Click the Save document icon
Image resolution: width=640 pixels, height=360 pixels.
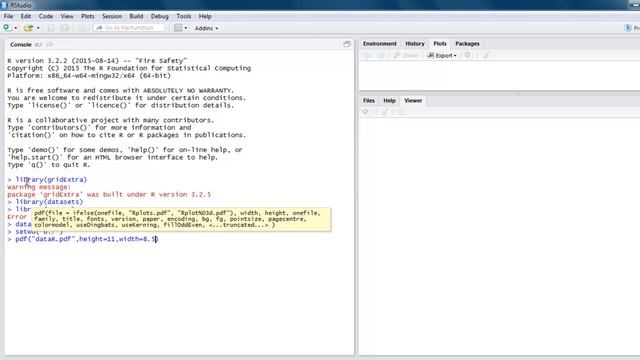51,28
